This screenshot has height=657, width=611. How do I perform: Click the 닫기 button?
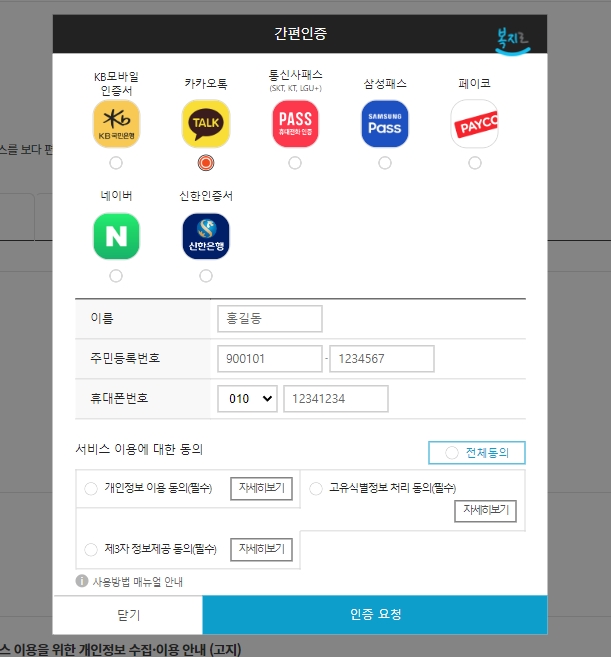(128, 614)
